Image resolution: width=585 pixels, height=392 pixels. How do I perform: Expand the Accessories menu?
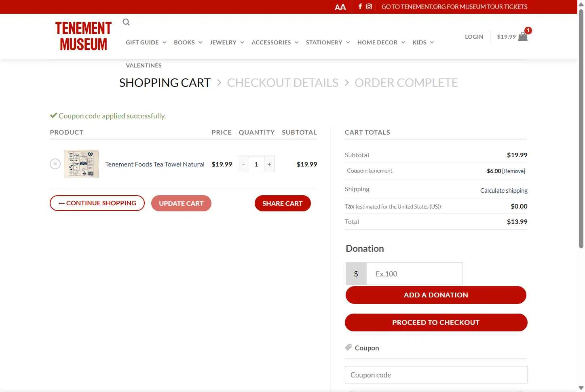coord(275,42)
